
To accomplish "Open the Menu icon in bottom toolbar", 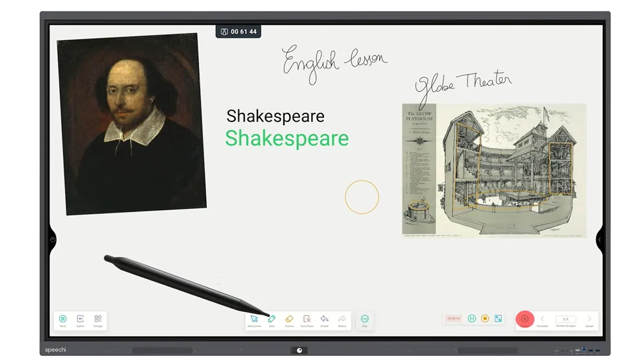I will coord(62,319).
